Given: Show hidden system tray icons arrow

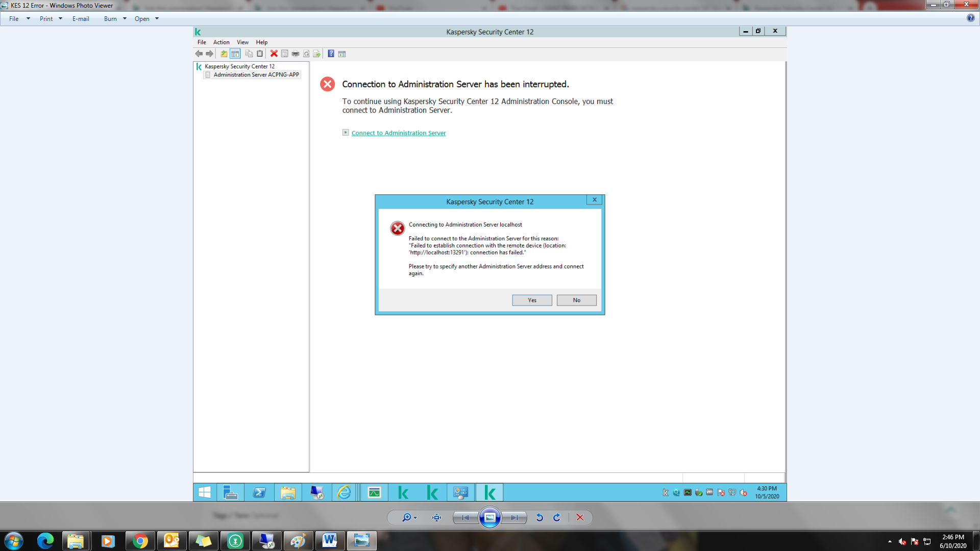Looking at the screenshot, I should pyautogui.click(x=890, y=541).
